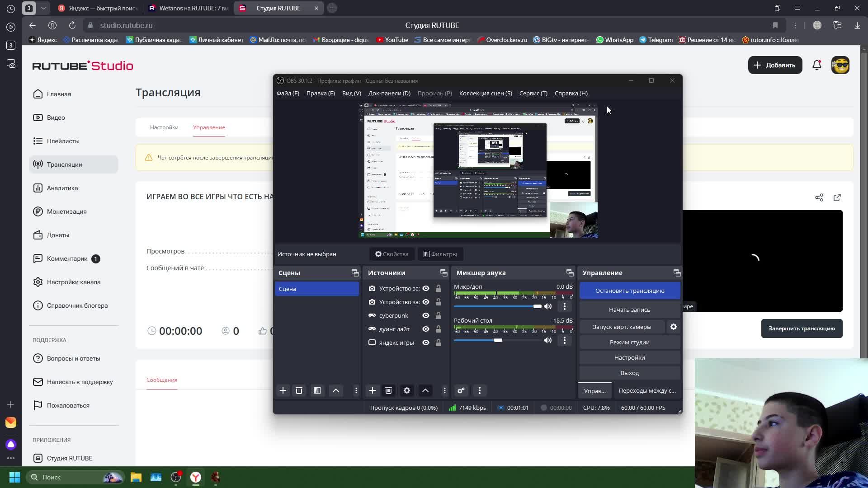Undock the Источники panel
The height and width of the screenshot is (488, 868).
pyautogui.click(x=443, y=273)
